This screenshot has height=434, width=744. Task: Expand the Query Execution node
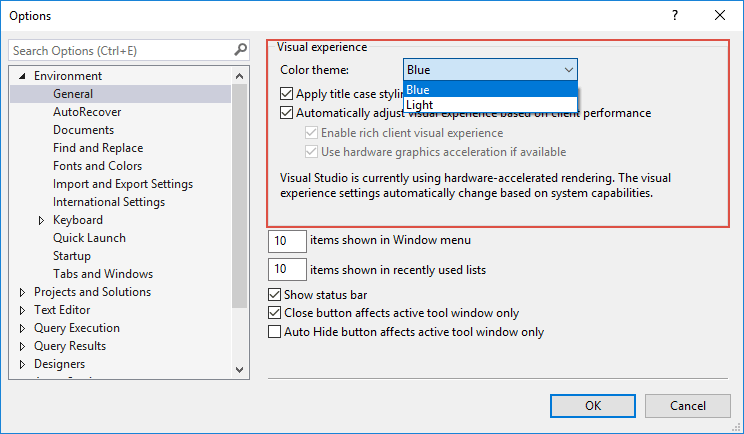22,328
